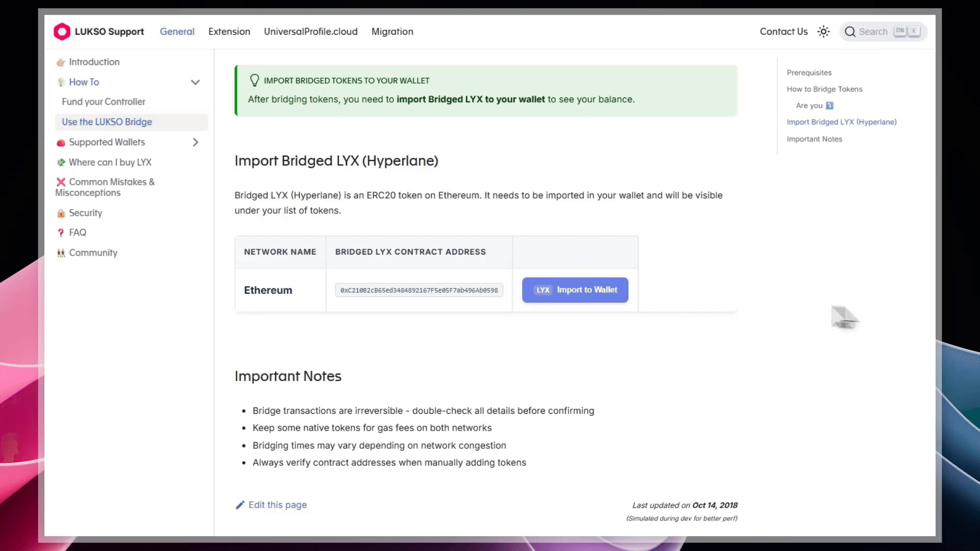The image size is (980, 551).
Task: Click the How To lightbulb icon
Action: click(61, 82)
